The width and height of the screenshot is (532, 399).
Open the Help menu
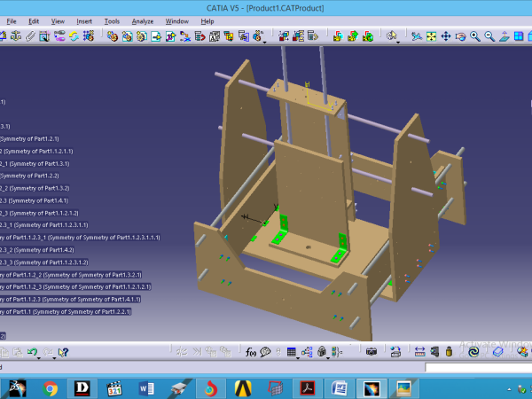[207, 21]
